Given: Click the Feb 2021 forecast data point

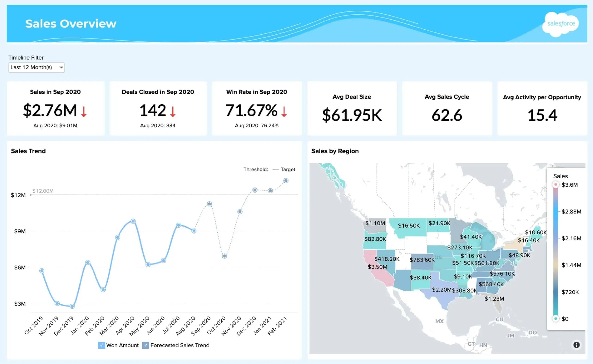Looking at the screenshot, I should (x=286, y=180).
